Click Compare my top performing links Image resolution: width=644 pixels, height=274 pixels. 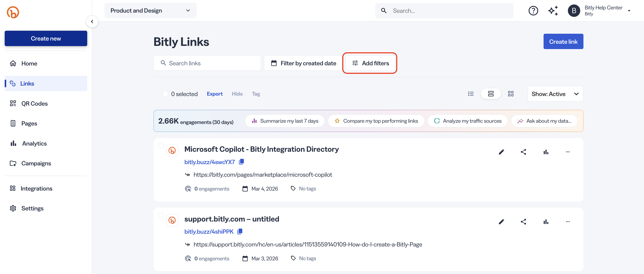point(376,121)
